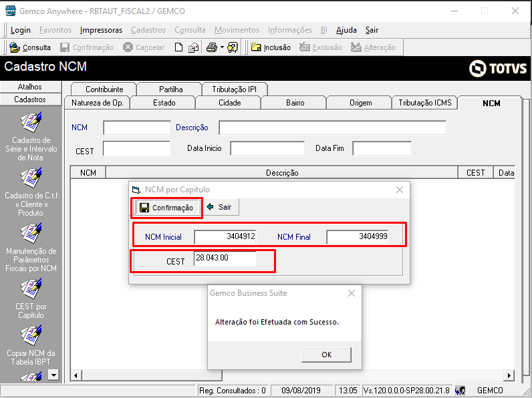Switch to the Natureza de Op. tab
Viewport: 532px width, 398px height.
pos(97,103)
